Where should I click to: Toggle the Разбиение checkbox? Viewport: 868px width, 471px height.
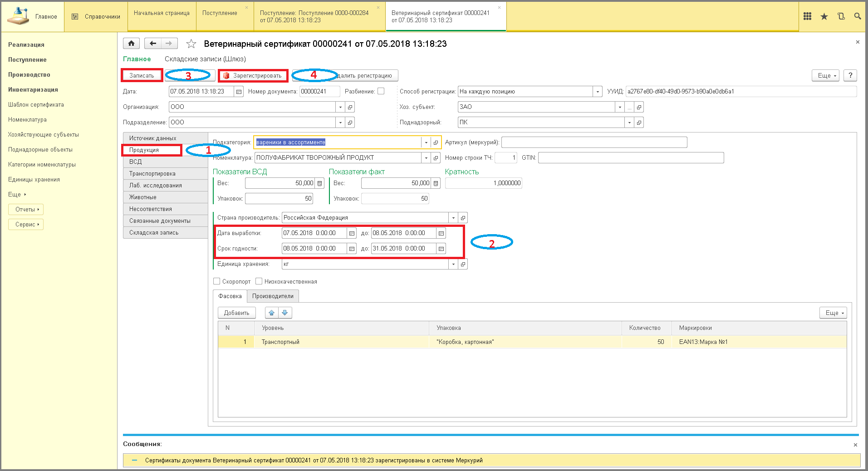pos(381,91)
